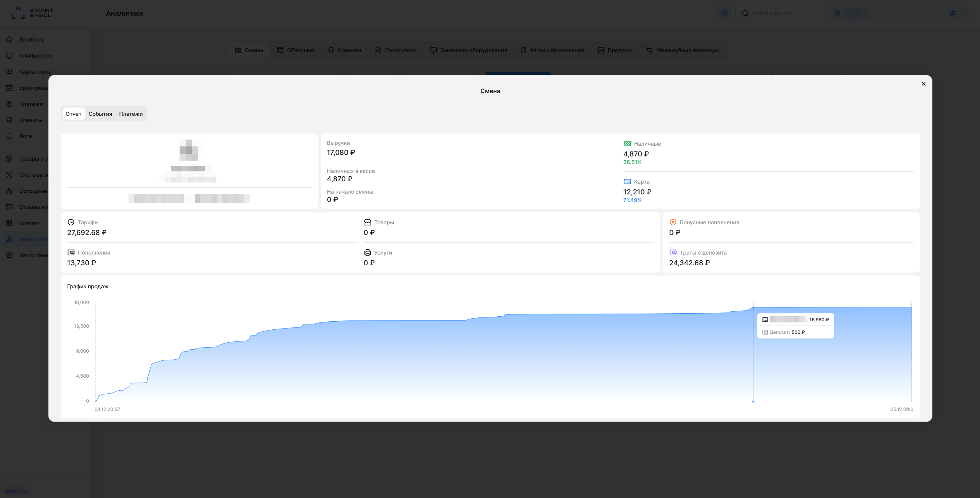The width and height of the screenshot is (980, 498).
Task: Select the Занятость оборудования tab
Action: (x=469, y=50)
